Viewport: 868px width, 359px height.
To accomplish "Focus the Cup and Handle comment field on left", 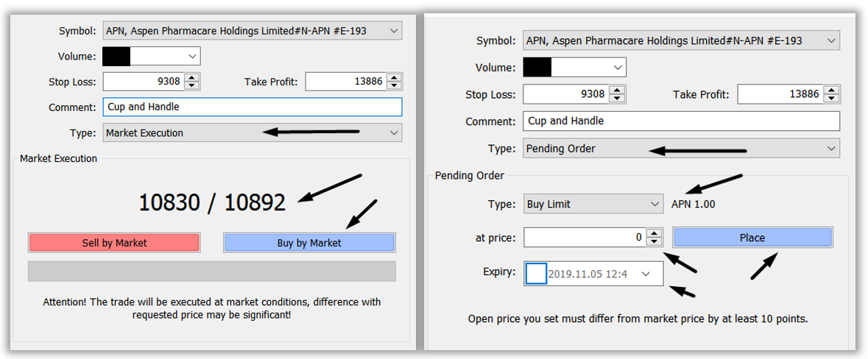I will [x=253, y=107].
